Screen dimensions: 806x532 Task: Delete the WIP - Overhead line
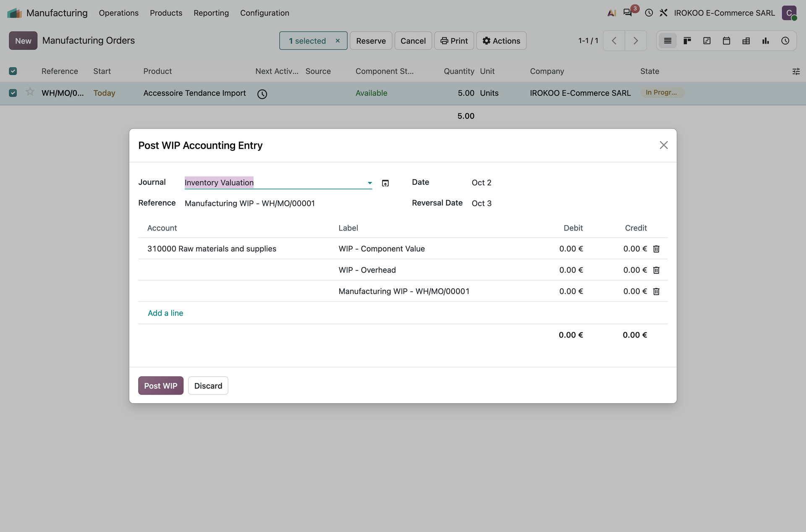pyautogui.click(x=657, y=270)
